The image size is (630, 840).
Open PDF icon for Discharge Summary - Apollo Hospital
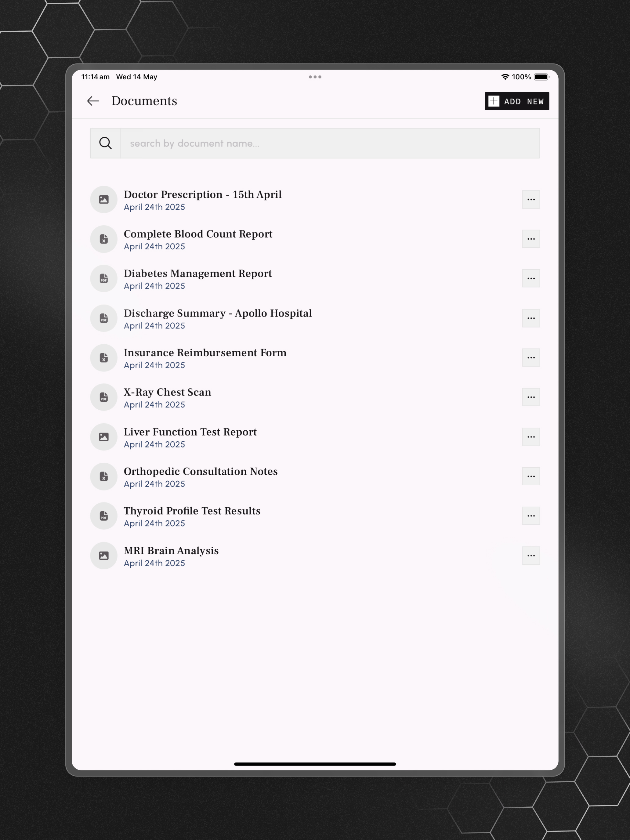104,318
